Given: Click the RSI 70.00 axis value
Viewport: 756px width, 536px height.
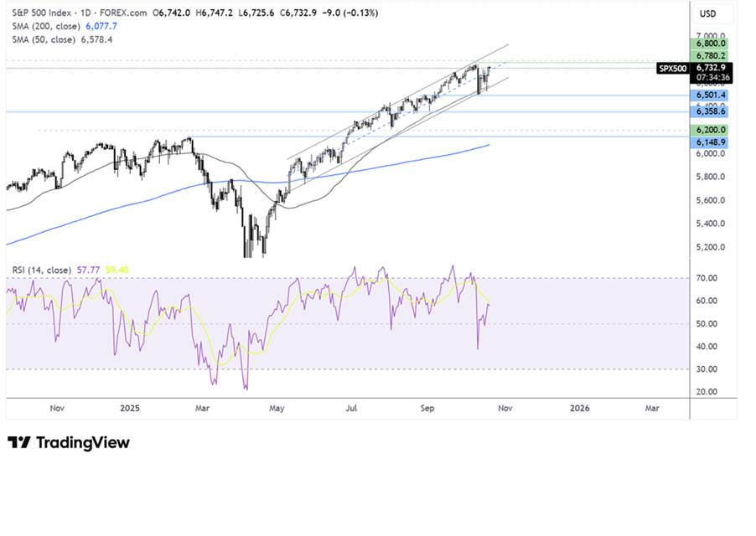Looking at the screenshot, I should (707, 278).
